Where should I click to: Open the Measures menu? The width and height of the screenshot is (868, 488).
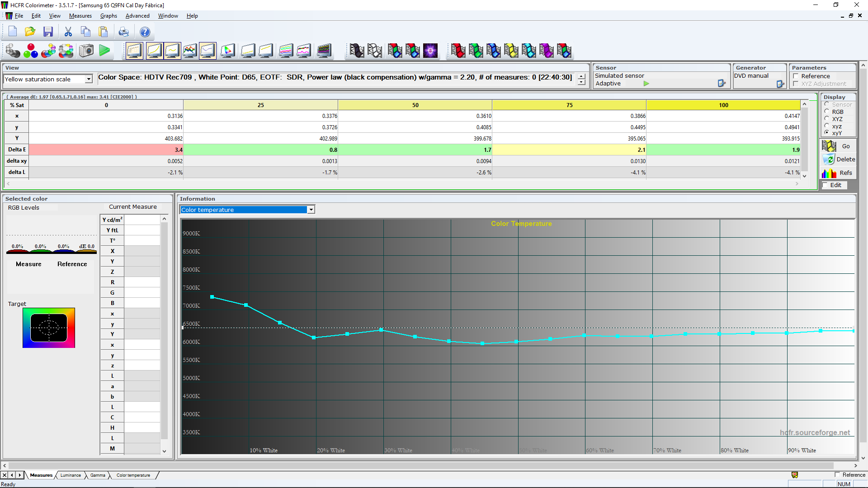point(80,16)
